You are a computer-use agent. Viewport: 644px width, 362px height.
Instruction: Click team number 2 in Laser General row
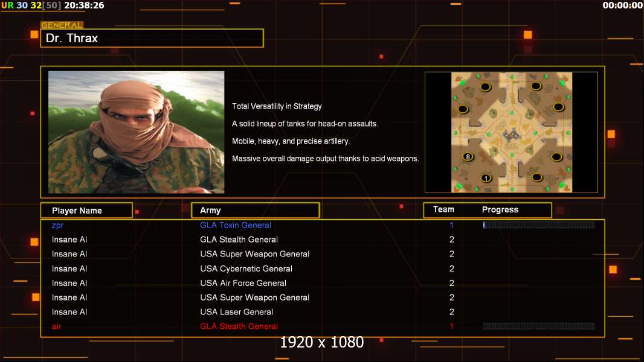[451, 312]
